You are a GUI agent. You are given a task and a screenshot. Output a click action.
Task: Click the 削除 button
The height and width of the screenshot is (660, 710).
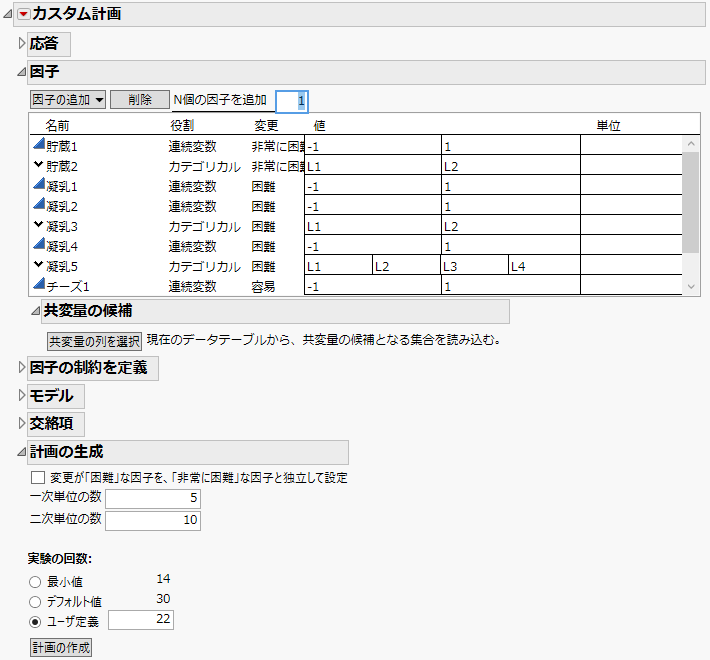click(140, 100)
